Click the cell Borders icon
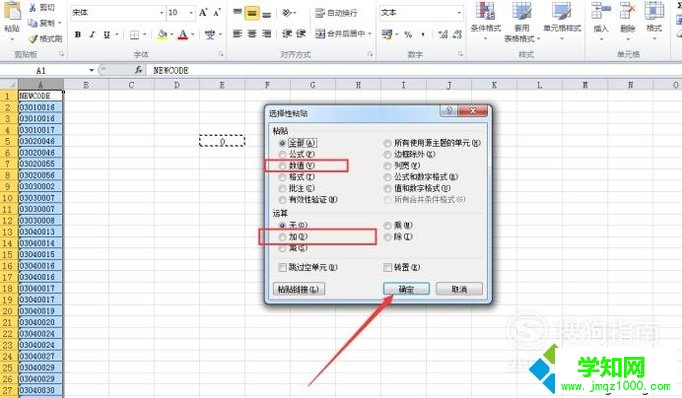 pyautogui.click(x=135, y=34)
